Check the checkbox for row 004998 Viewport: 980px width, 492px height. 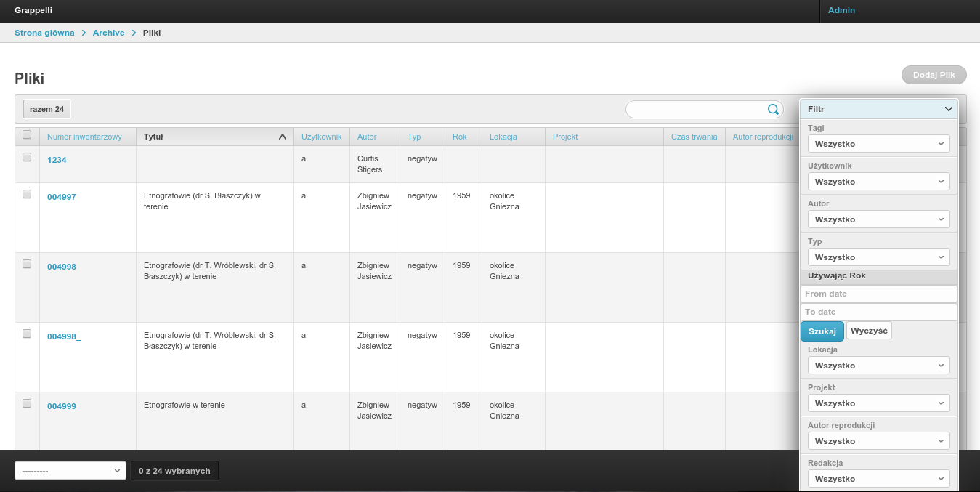[27, 264]
